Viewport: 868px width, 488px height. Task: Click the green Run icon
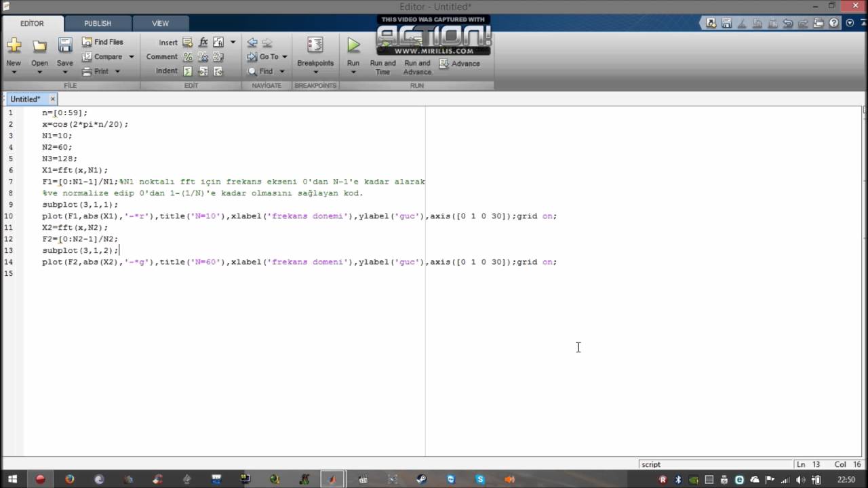click(x=353, y=45)
